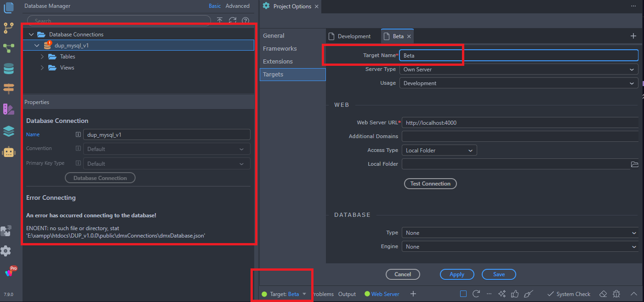Open the File Manager sidebar icon
Image resolution: width=644 pixels, height=302 pixels.
pyautogui.click(x=9, y=8)
